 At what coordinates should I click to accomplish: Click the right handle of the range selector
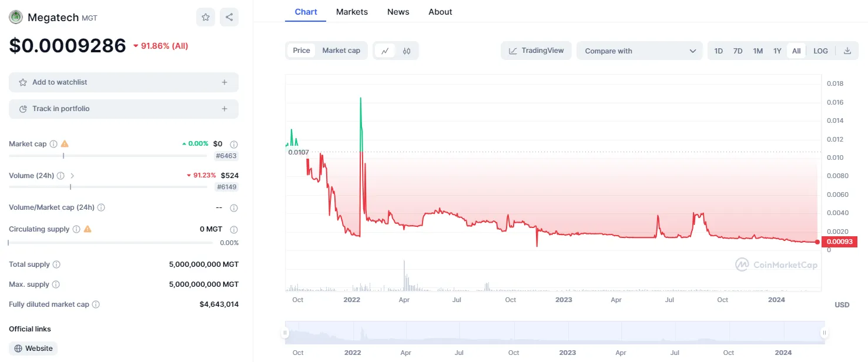pos(825,333)
